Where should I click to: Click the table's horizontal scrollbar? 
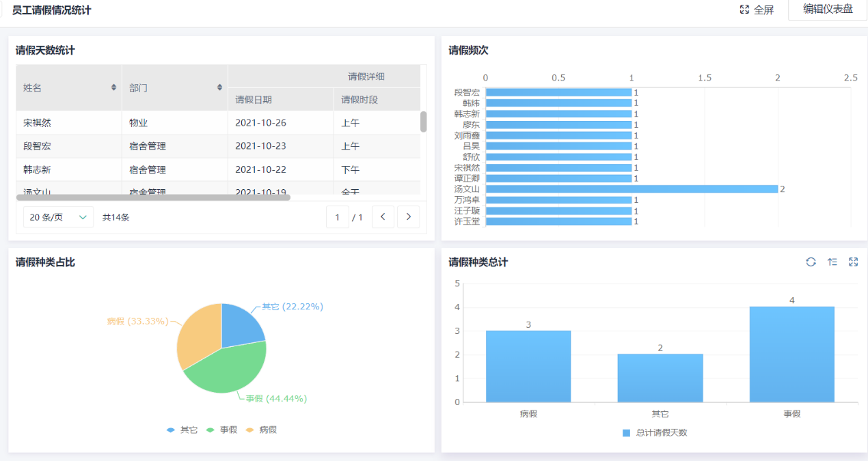[153, 197]
